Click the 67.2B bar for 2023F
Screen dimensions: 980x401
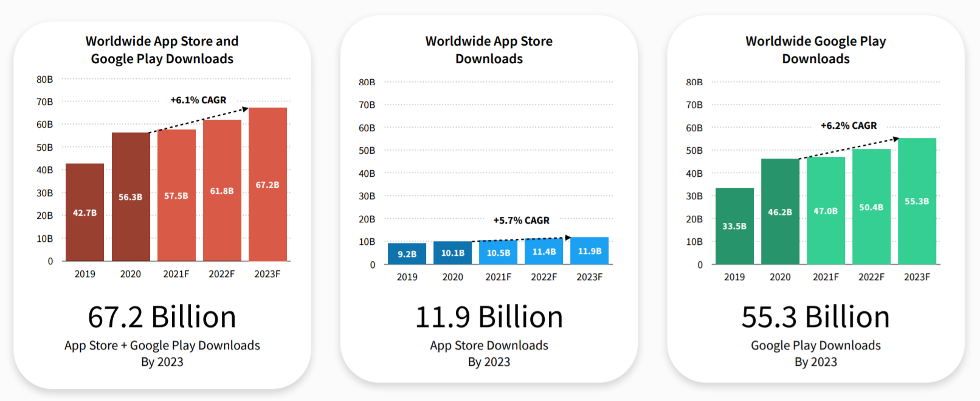coord(267,184)
